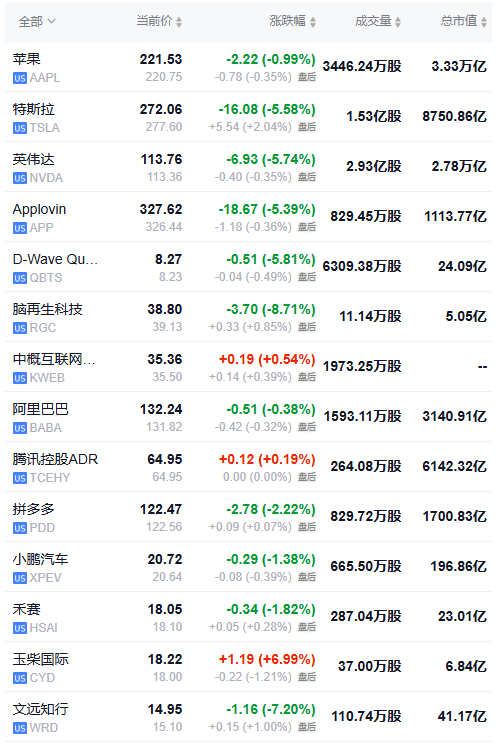Click the US flag badge beside NVDA

(20, 178)
